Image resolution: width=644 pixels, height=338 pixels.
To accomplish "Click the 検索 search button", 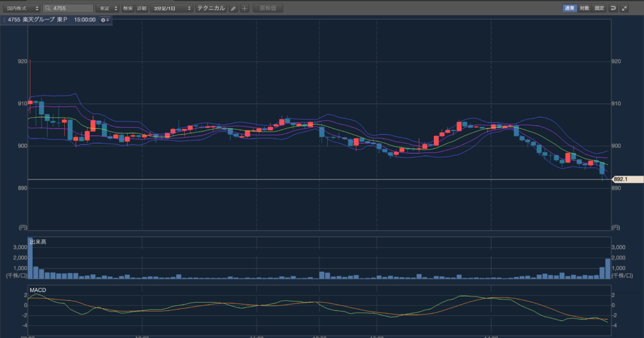I will pos(128,8).
